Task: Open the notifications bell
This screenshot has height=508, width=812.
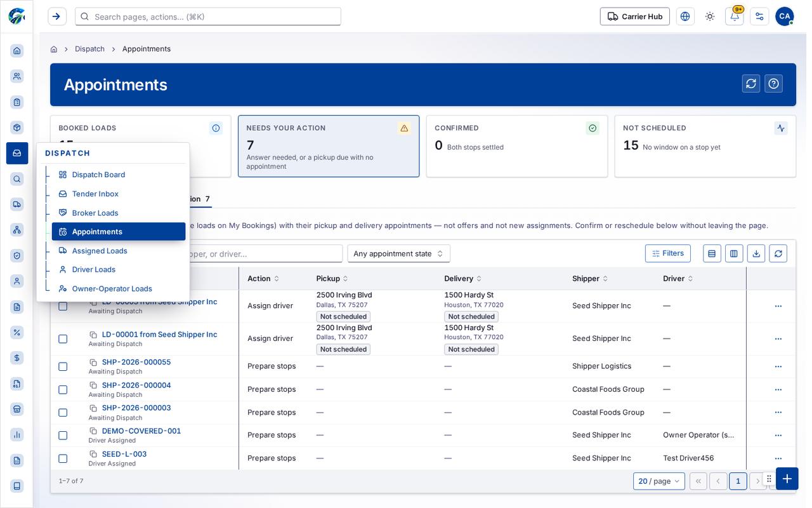Action: [x=735, y=17]
